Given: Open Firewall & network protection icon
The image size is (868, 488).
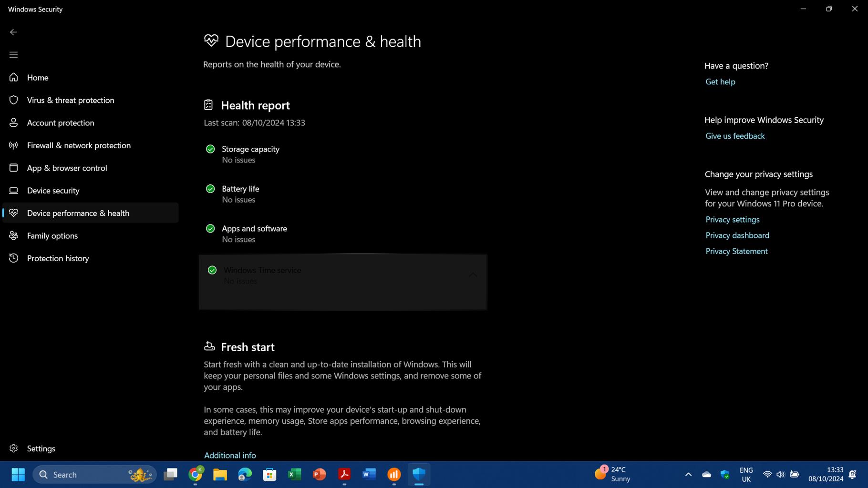Looking at the screenshot, I should (x=14, y=145).
